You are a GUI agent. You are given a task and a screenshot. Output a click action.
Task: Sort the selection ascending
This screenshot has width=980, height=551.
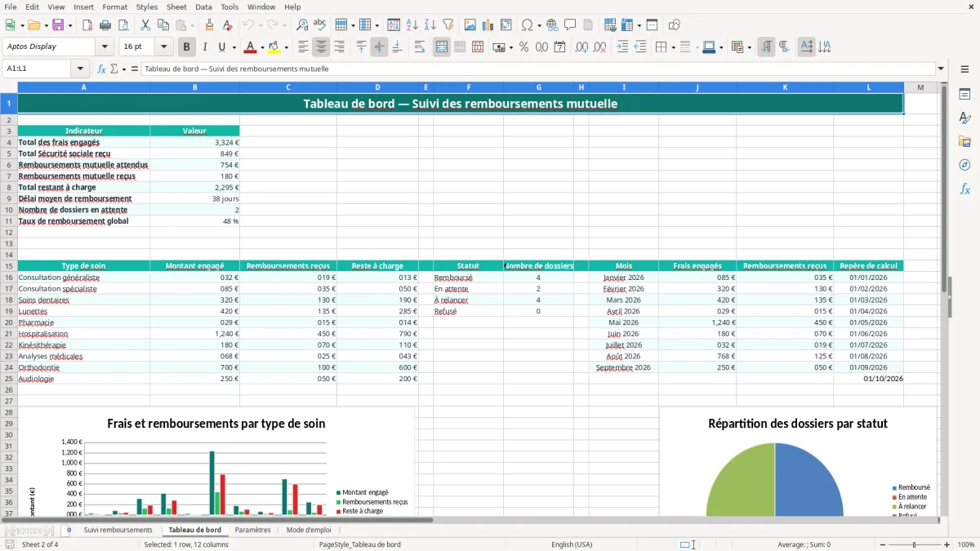pos(412,25)
